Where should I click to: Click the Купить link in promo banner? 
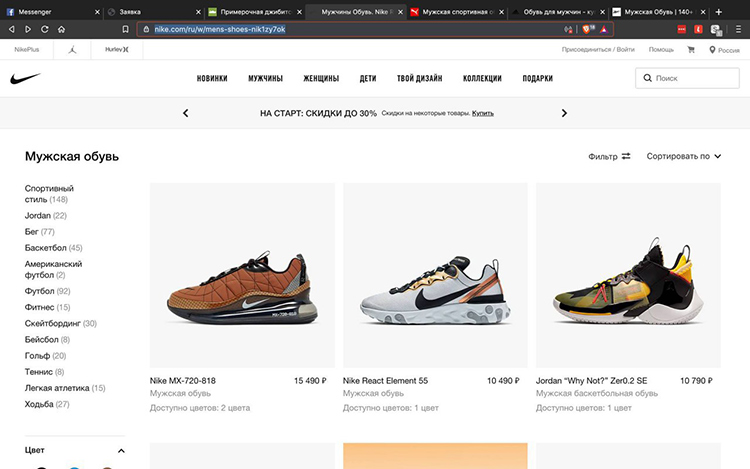pyautogui.click(x=483, y=113)
